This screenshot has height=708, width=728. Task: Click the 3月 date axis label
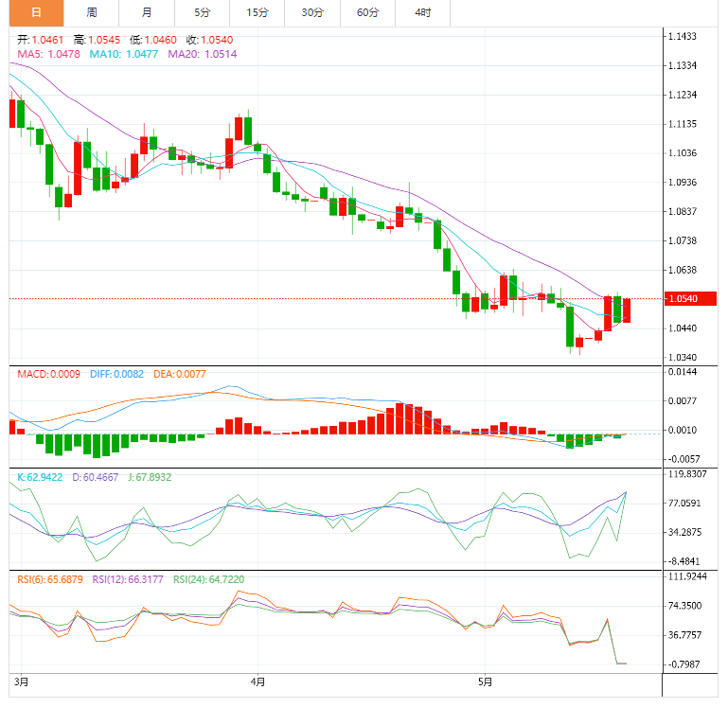(x=22, y=682)
